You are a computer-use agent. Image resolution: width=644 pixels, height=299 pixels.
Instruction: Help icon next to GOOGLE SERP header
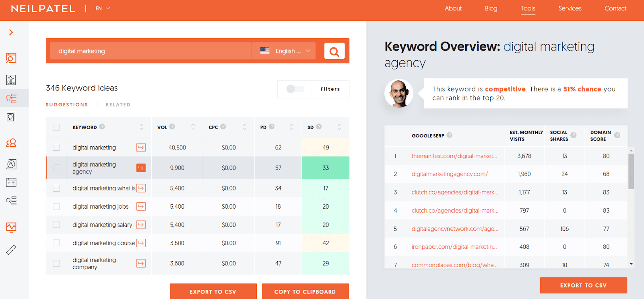pos(450,135)
